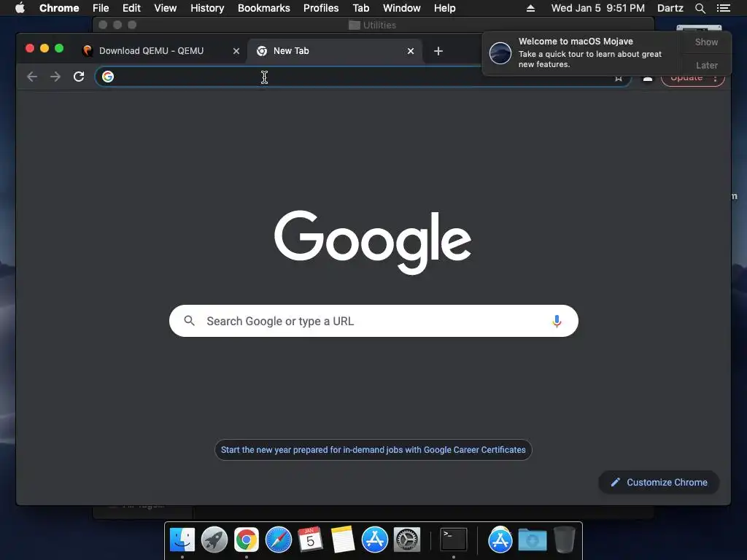Click the eject icon in the menu bar
747x560 pixels.
coord(531,8)
